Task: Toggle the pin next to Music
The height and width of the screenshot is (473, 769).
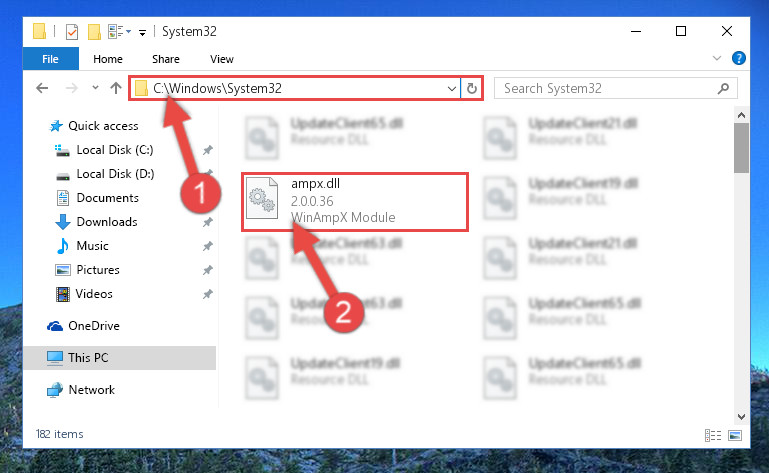Action: (208, 246)
